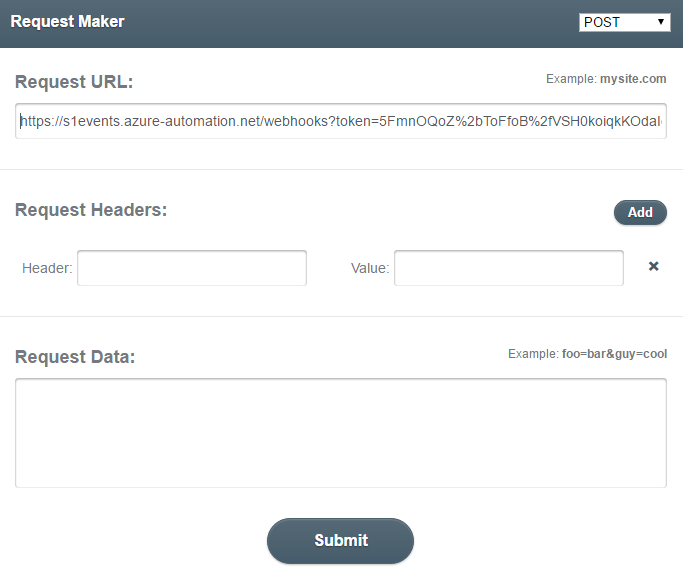Remove the header row with the X icon
The height and width of the screenshot is (575, 683).
653,267
